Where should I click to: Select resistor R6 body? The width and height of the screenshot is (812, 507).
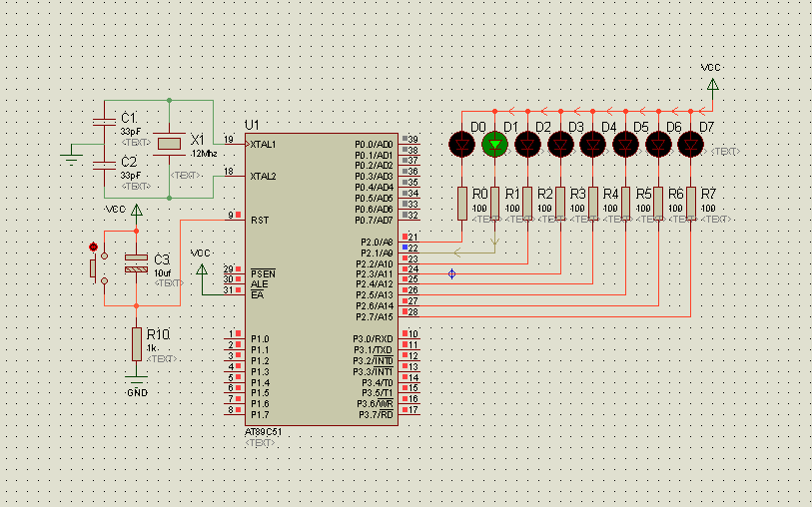pyautogui.click(x=658, y=204)
